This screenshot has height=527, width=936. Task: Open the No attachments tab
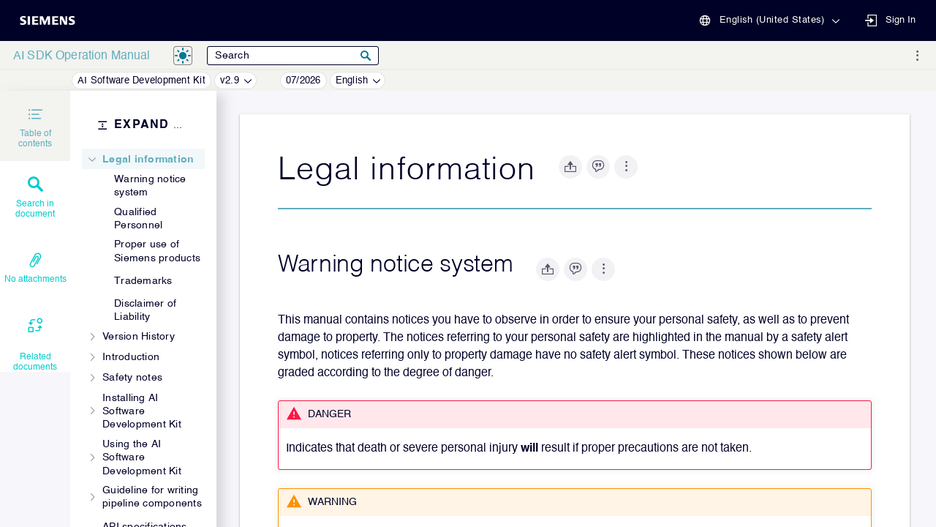point(35,267)
